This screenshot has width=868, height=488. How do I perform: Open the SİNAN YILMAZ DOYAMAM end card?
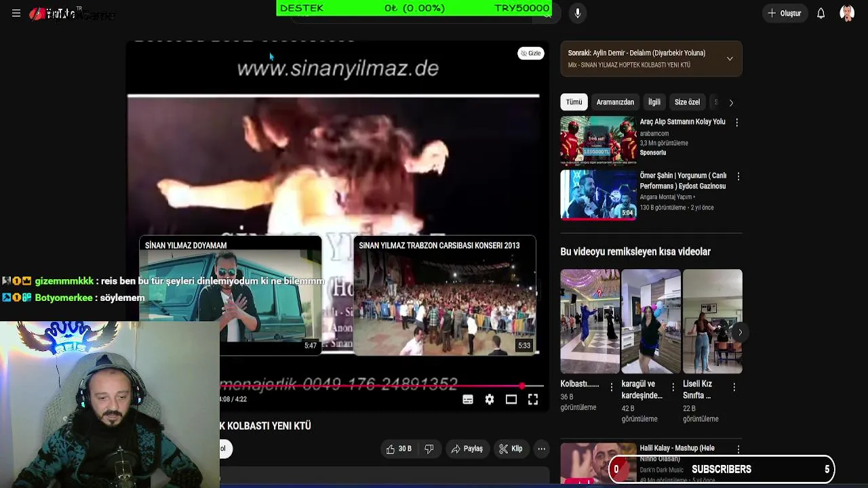(231, 295)
